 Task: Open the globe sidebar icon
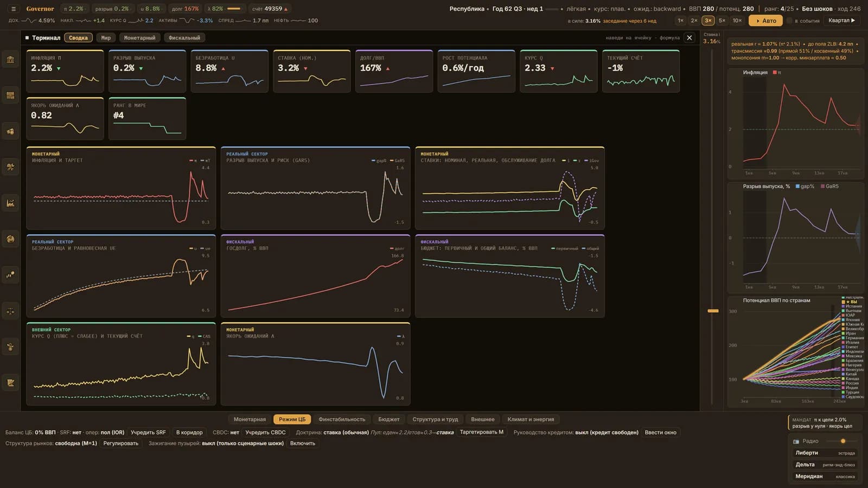(10, 239)
